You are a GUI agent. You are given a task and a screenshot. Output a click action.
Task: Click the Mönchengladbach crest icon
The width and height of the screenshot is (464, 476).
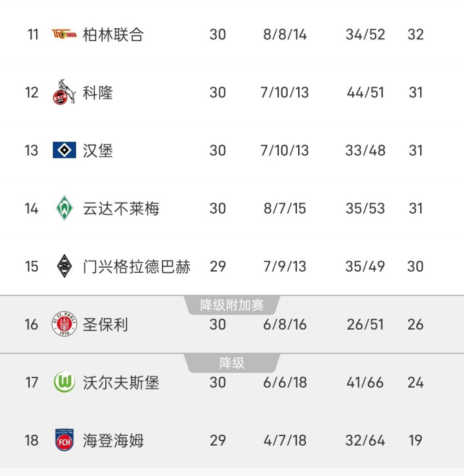(64, 266)
